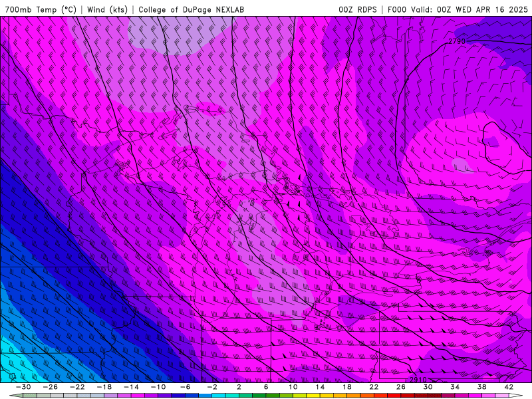This screenshot has width=532, height=399.
Task: Select the 26 scale label
Action: click(x=401, y=387)
